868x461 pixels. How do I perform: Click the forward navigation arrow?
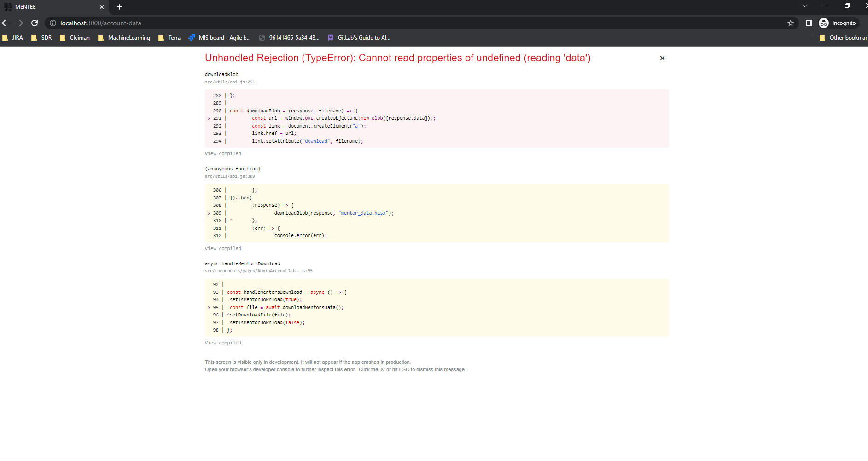coord(20,23)
